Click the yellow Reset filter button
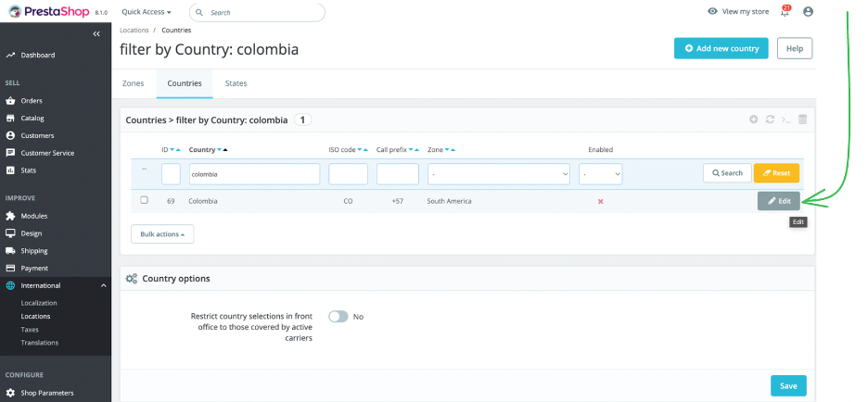The width and height of the screenshot is (868, 402). (x=776, y=173)
